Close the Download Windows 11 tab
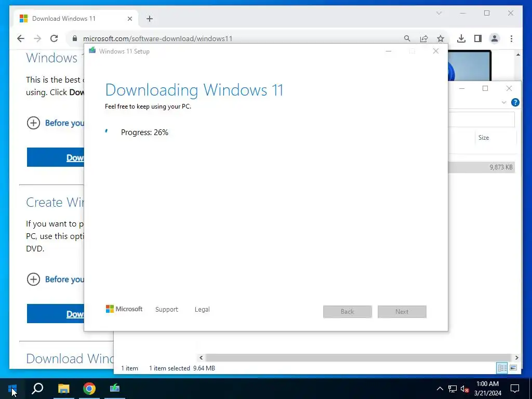Viewport: 532px width, 399px height. coord(129,19)
